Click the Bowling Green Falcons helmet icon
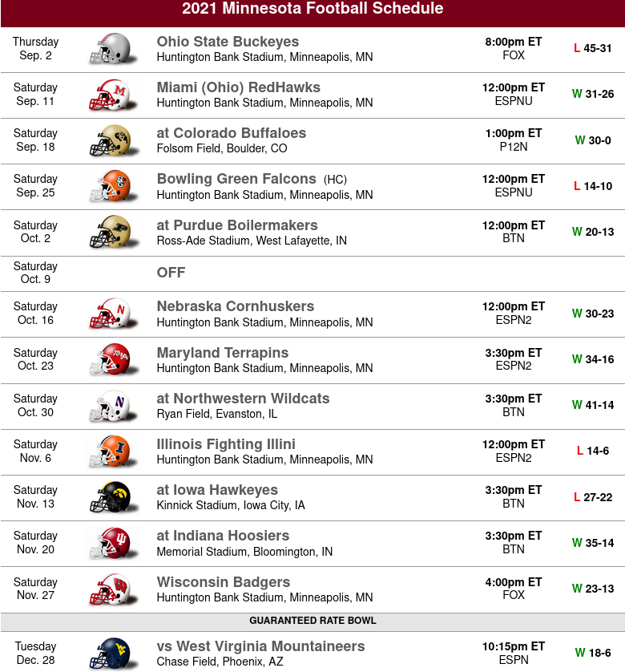This screenshot has height=672, width=625. [x=114, y=187]
